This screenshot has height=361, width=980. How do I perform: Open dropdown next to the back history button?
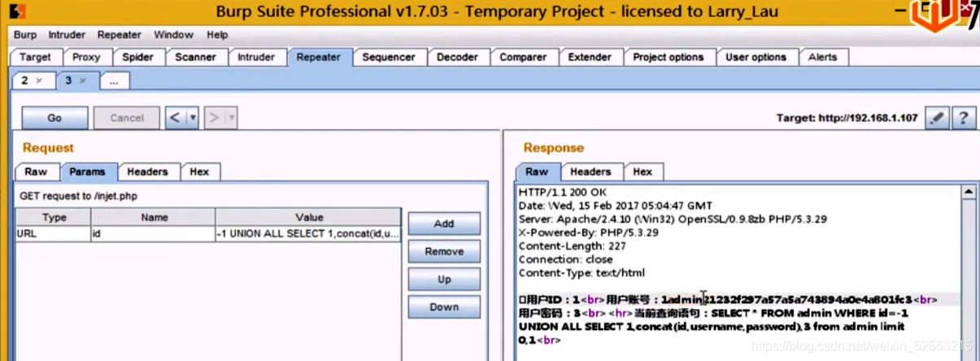pos(193,118)
